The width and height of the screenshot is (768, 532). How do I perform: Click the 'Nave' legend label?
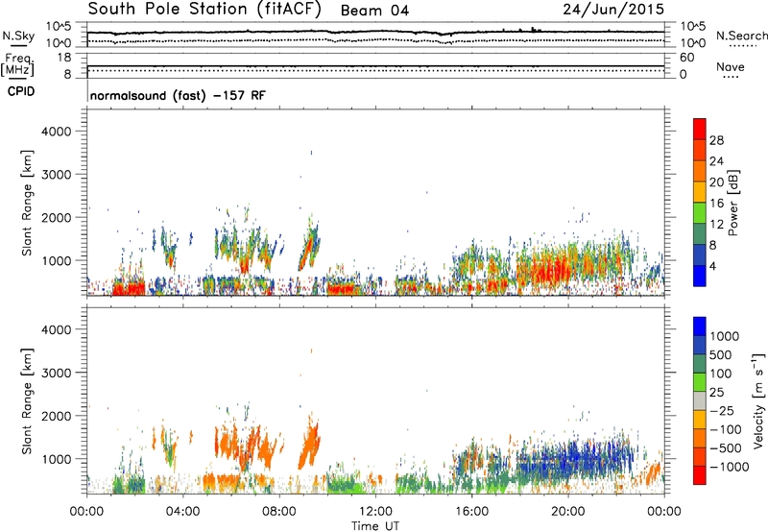(731, 66)
